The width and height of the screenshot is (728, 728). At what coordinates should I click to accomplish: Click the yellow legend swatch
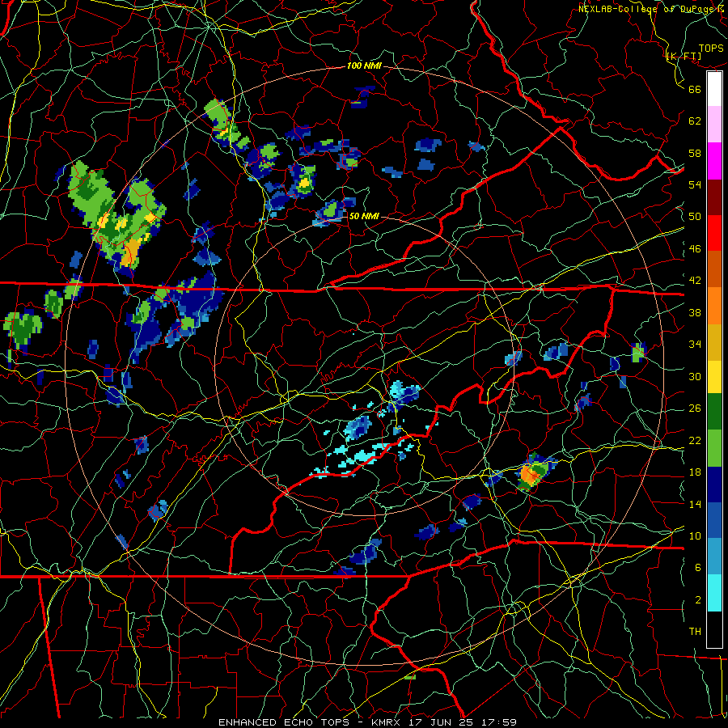point(714,377)
